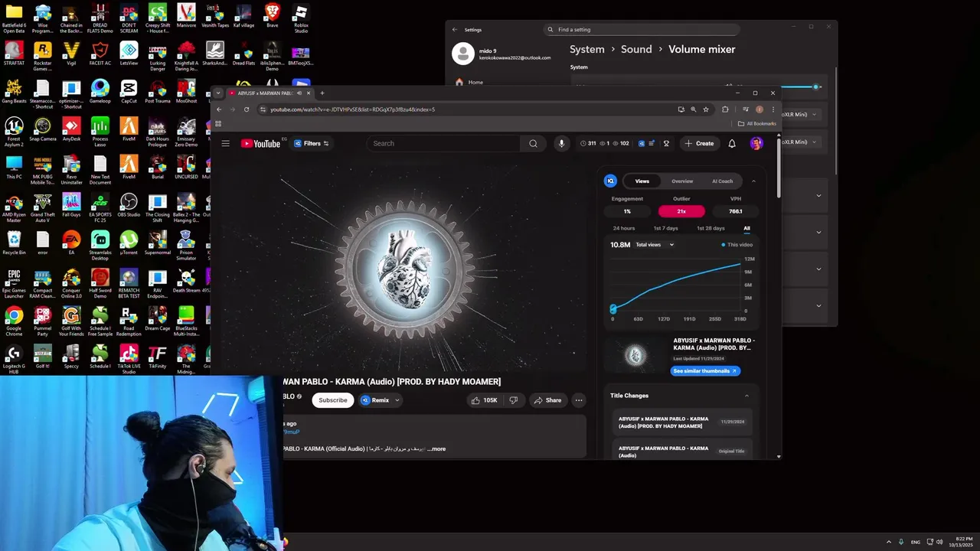
Task: Select the 24 hours range
Action: tap(624, 228)
